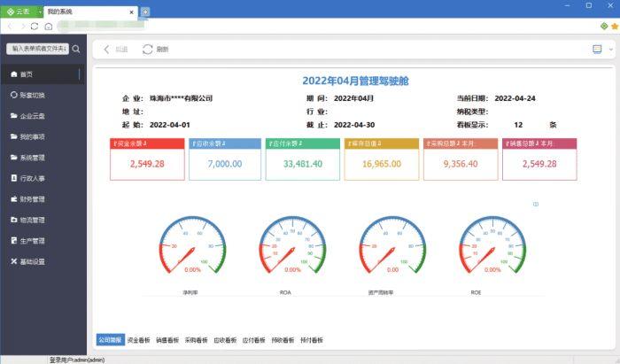Click the 登录用户 admin status text

point(77,360)
